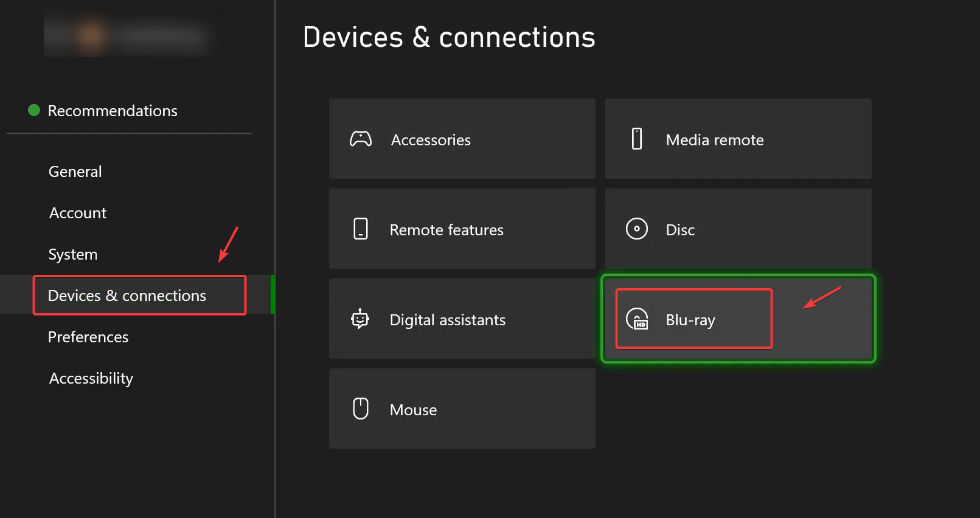This screenshot has width=980, height=518.
Task: Select the Remote features tile
Action: click(x=462, y=229)
